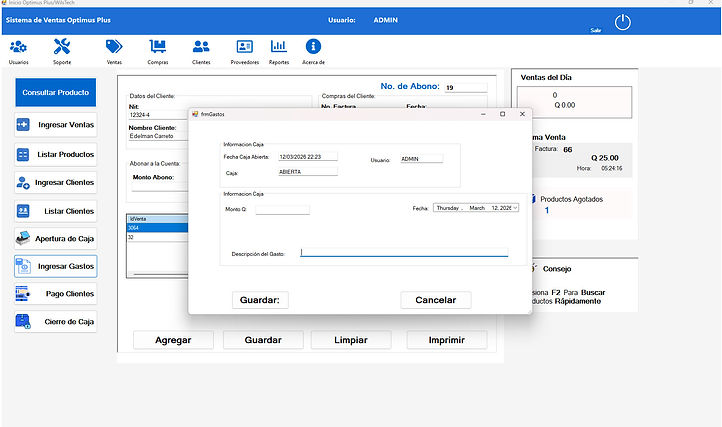Click the Usuario field showing ADMIN
The image size is (722, 427).
(x=421, y=159)
